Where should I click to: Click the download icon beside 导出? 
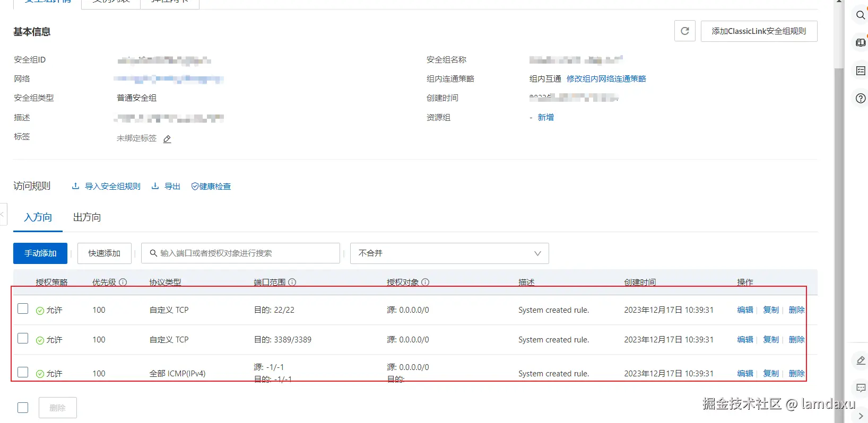[155, 186]
